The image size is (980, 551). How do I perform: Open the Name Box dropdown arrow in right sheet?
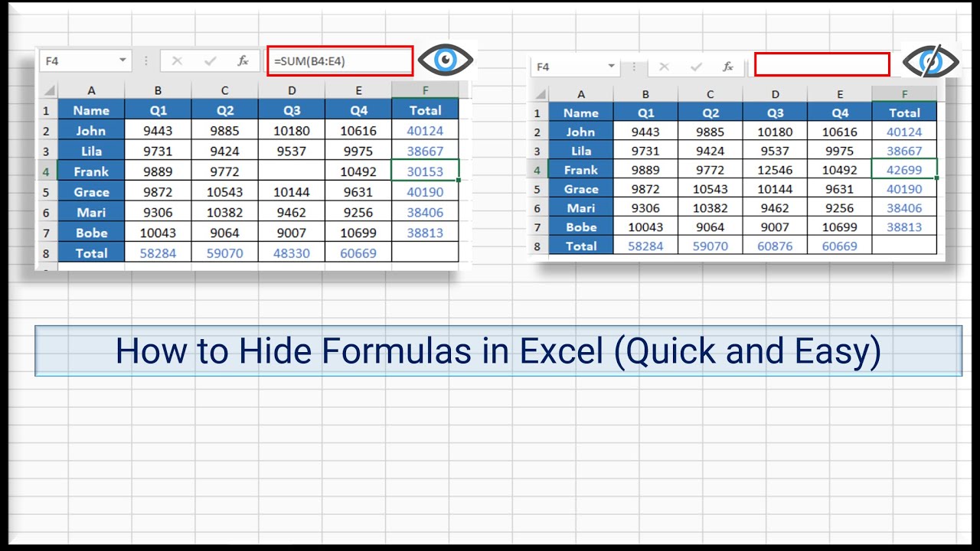[x=611, y=67]
